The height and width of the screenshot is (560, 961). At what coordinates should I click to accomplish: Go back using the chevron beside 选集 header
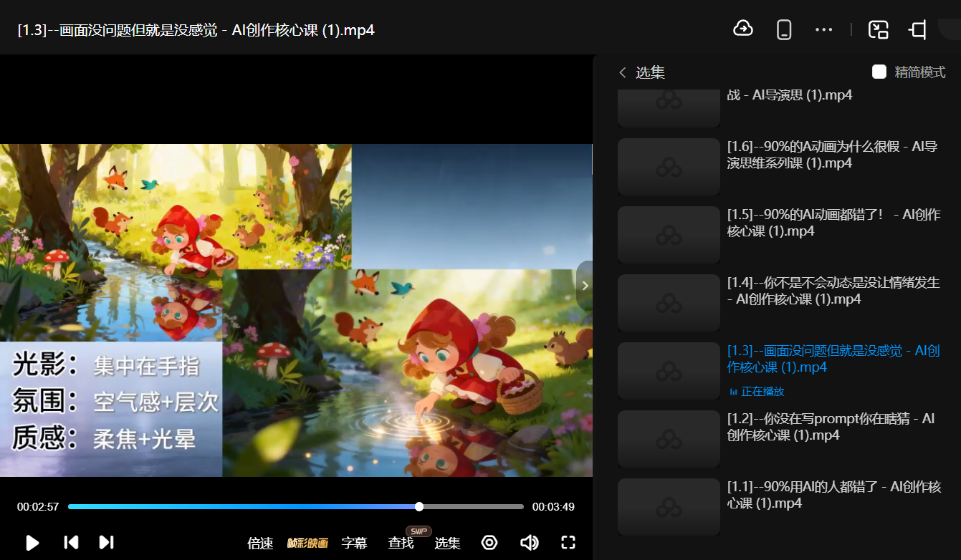[x=622, y=72]
